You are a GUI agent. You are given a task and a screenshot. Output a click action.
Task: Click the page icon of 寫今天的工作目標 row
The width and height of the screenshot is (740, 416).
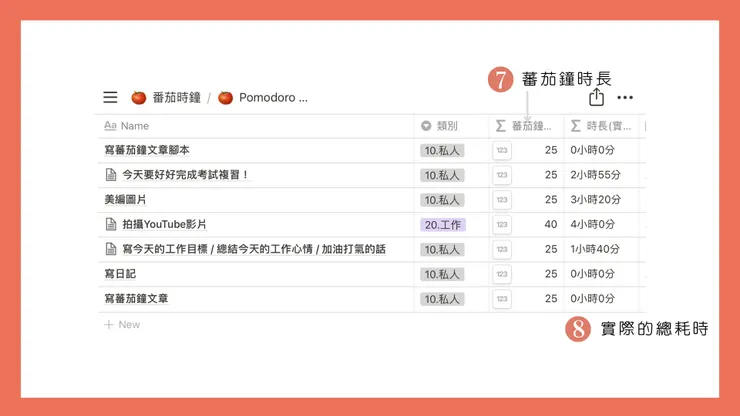tap(110, 249)
